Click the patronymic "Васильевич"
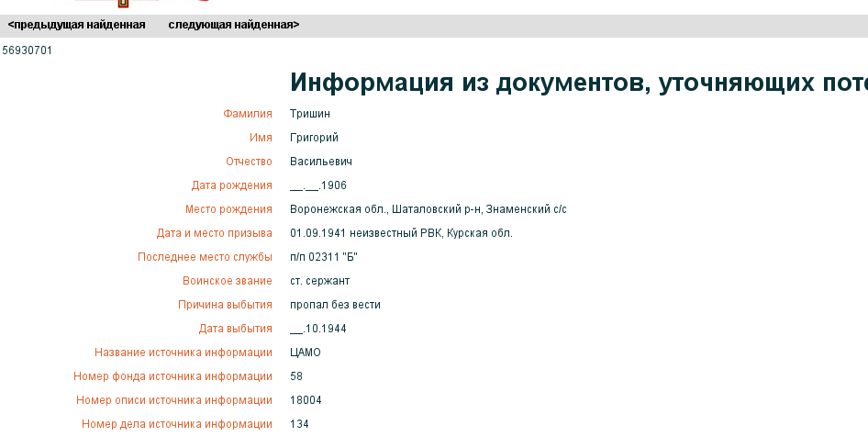868x448 pixels. tap(321, 162)
